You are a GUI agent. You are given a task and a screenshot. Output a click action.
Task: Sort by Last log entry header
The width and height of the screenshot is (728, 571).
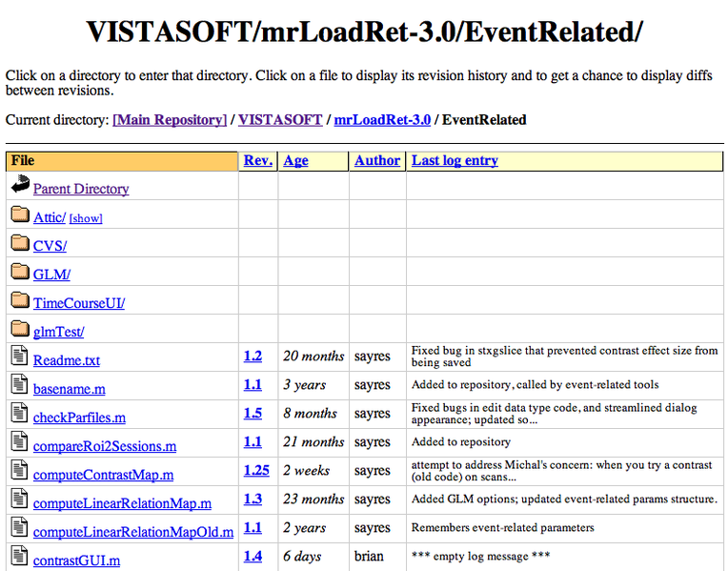(x=455, y=160)
